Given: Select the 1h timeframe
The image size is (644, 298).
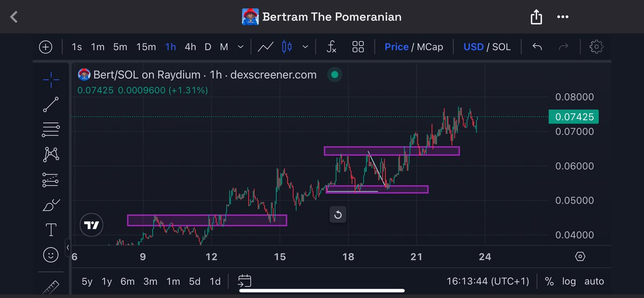Looking at the screenshot, I should click(x=171, y=47).
